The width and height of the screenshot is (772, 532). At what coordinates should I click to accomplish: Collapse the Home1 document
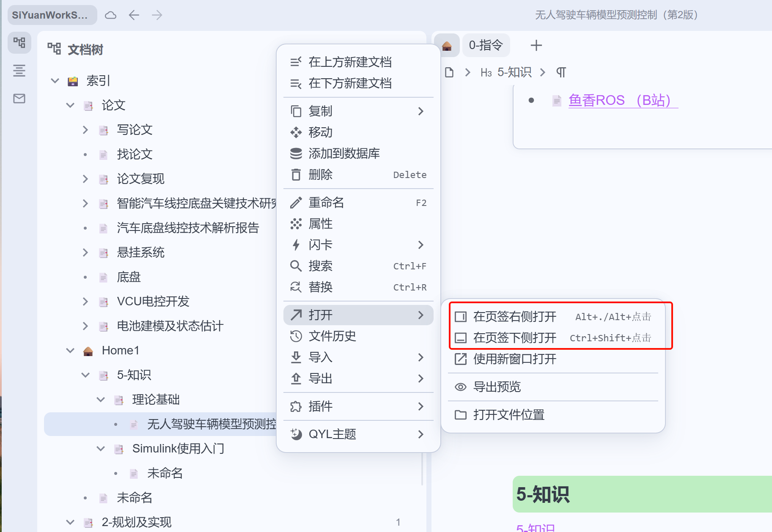pos(70,351)
